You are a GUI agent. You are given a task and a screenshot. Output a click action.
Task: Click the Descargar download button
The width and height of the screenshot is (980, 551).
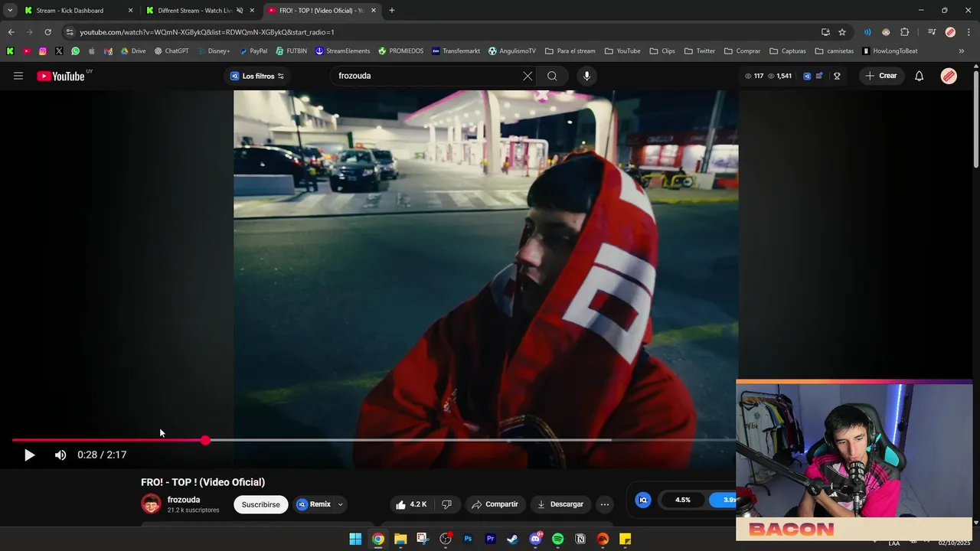(560, 504)
